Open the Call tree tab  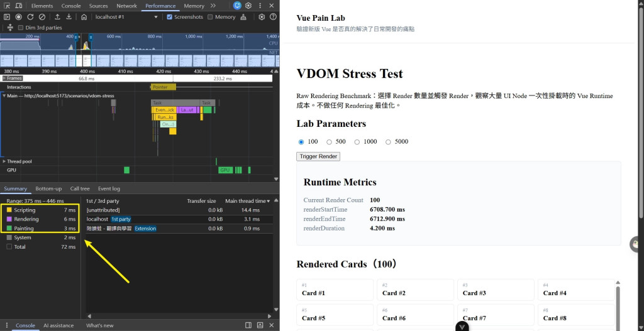pos(80,188)
